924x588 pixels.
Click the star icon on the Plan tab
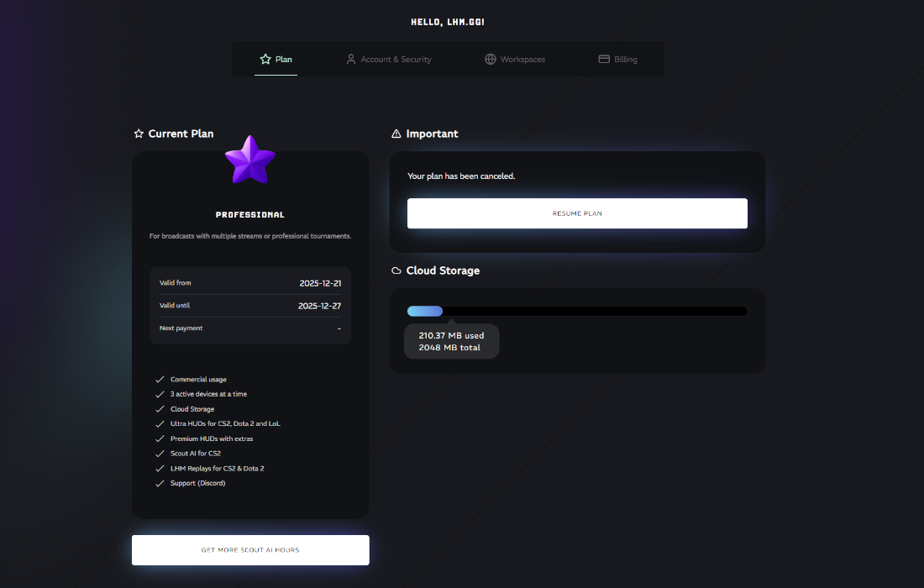[263, 59]
